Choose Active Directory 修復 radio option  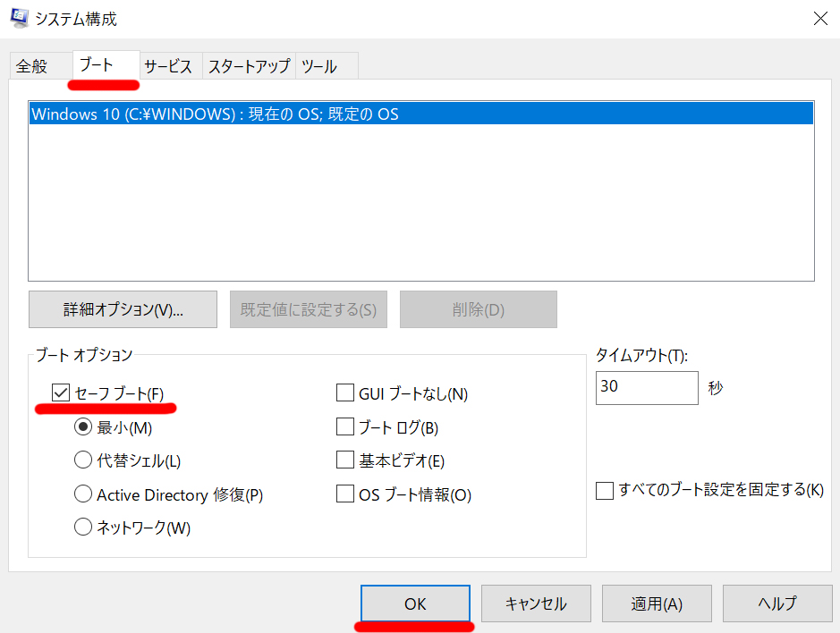pos(83,494)
